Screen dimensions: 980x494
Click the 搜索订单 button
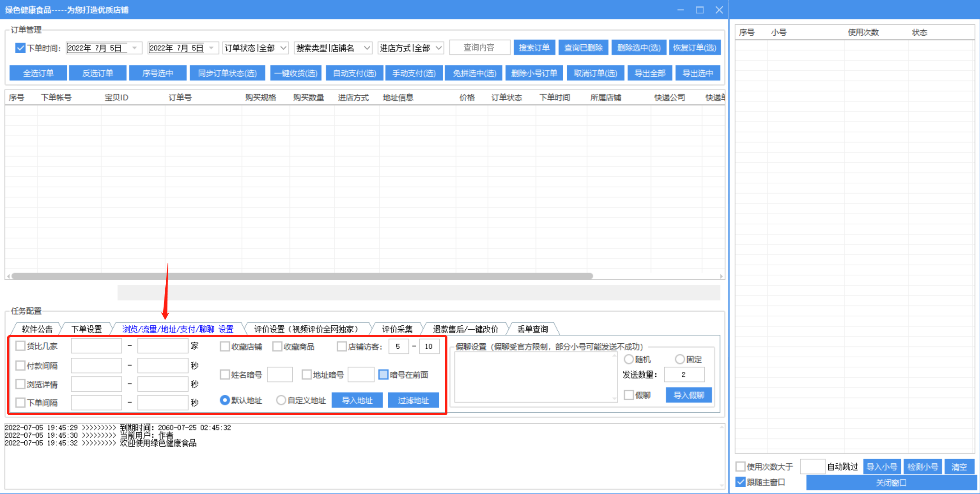[x=534, y=48]
